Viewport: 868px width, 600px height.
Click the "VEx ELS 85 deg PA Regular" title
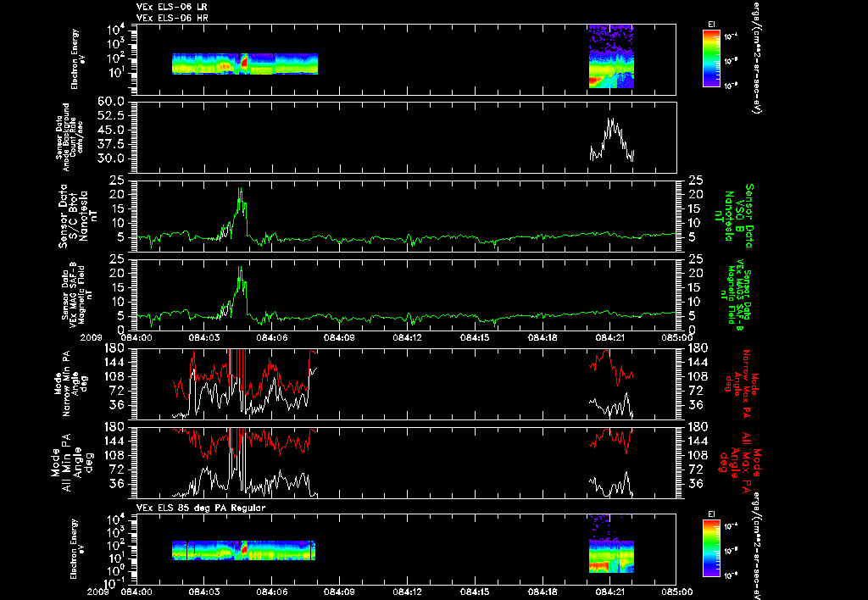[201, 508]
